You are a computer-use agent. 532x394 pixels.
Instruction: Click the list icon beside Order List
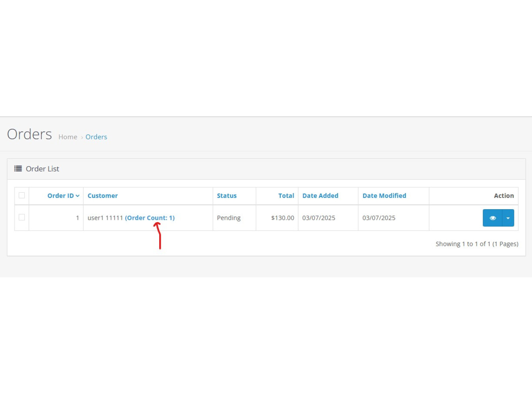click(18, 169)
